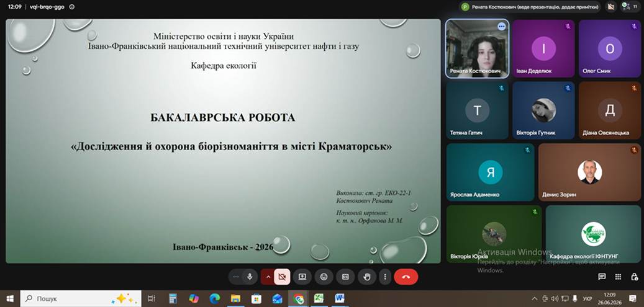Select the Рената Костюкович video tile
Image resolution: width=644 pixels, height=307 pixels.
pyautogui.click(x=477, y=48)
